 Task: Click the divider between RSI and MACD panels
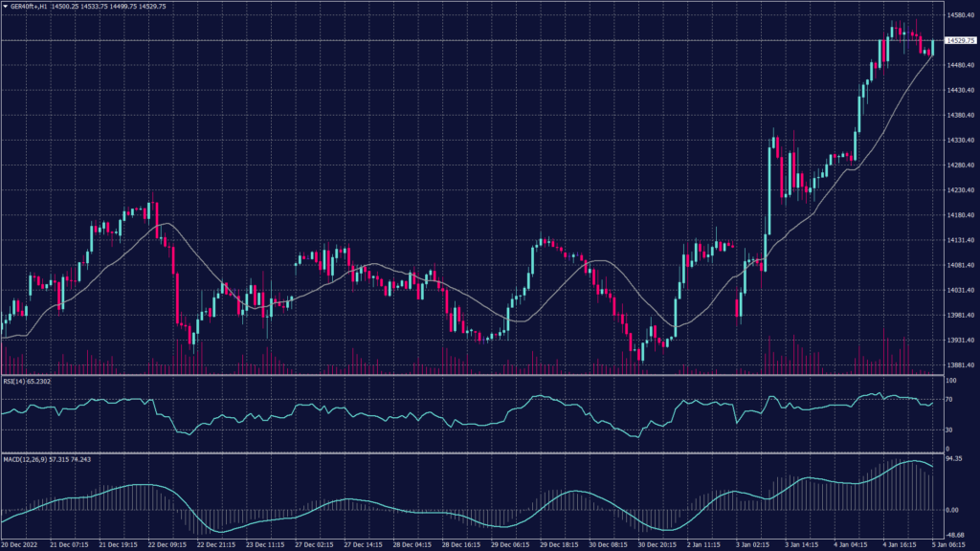click(469, 452)
